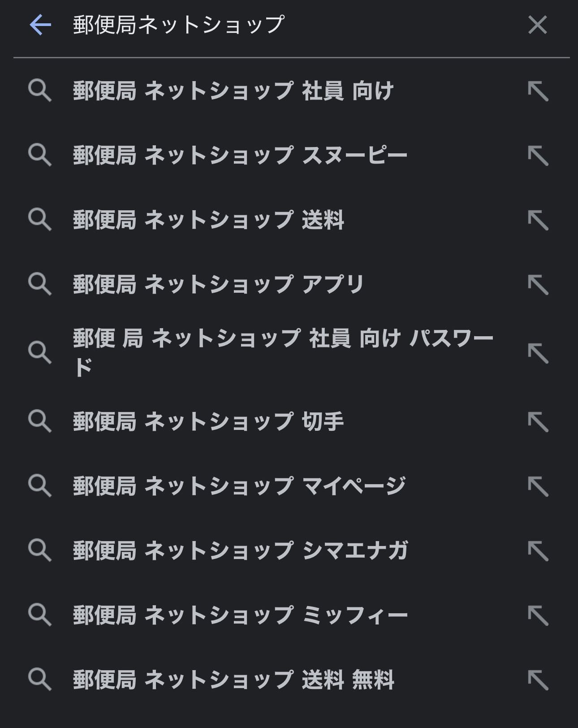Viewport: 578px width, 728px height.
Task: Select the ミッフィー suggestion
Action: [240, 615]
